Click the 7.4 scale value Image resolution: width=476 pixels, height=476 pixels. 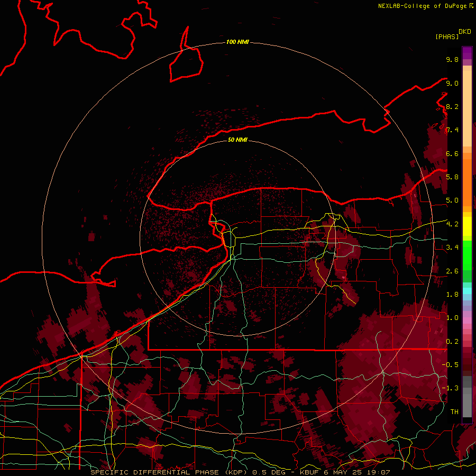tap(452, 130)
